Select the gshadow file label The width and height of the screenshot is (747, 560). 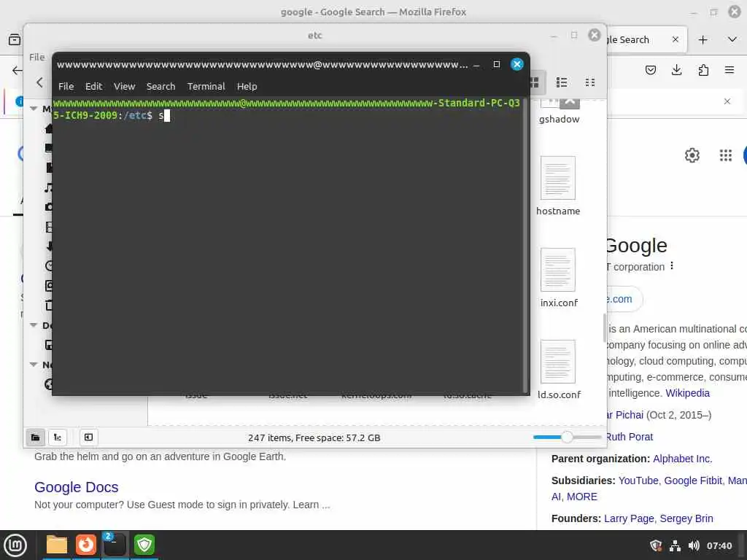click(559, 119)
